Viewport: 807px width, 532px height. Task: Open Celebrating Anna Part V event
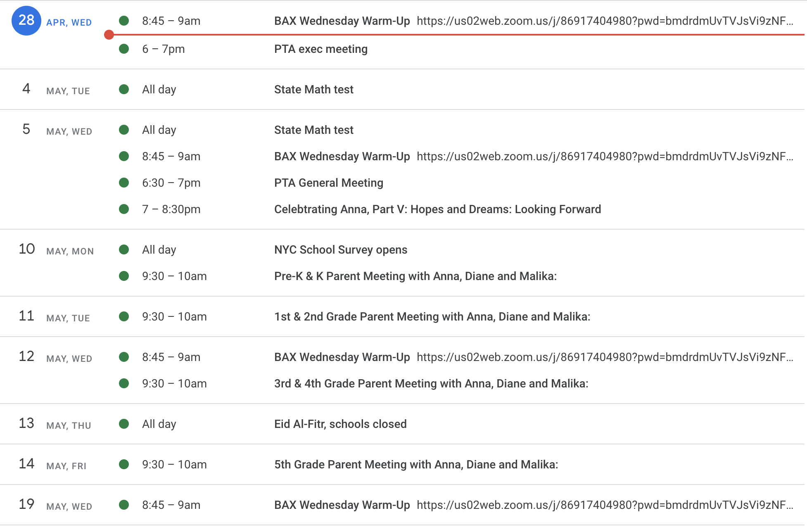(437, 209)
